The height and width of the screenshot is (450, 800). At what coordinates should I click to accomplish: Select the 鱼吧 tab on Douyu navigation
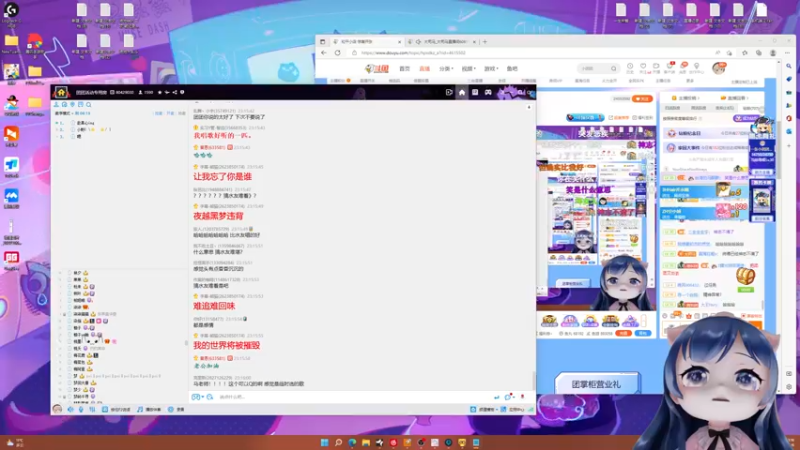(x=512, y=68)
